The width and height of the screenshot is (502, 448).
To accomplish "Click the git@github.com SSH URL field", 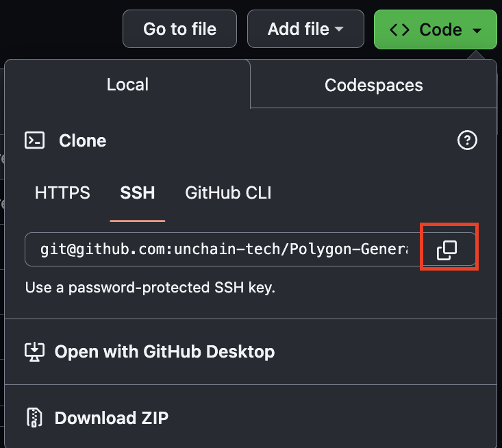I will pos(224,249).
